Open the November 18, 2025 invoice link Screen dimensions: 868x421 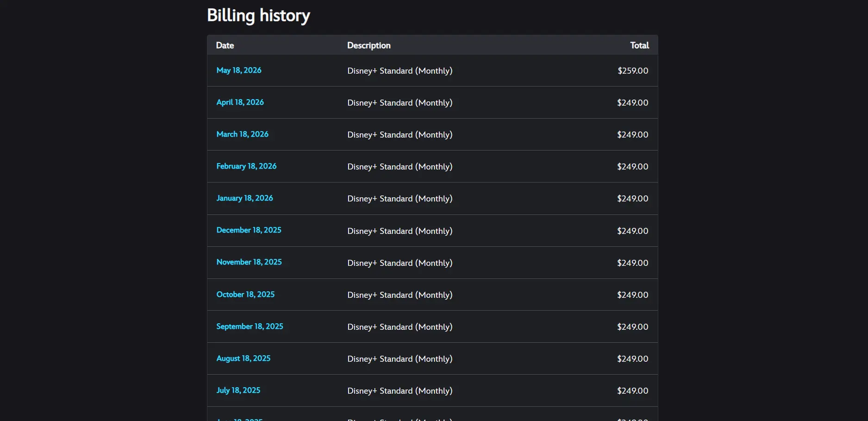249,262
